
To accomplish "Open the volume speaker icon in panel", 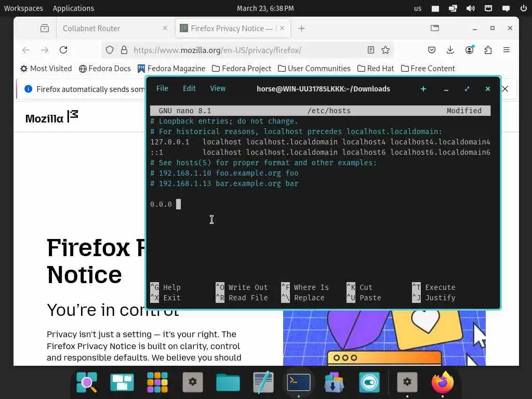I will 471,8.
